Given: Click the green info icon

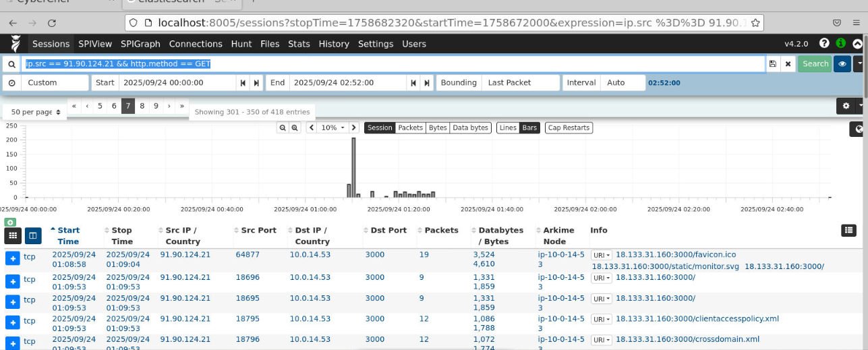Looking at the screenshot, I should 840,43.
